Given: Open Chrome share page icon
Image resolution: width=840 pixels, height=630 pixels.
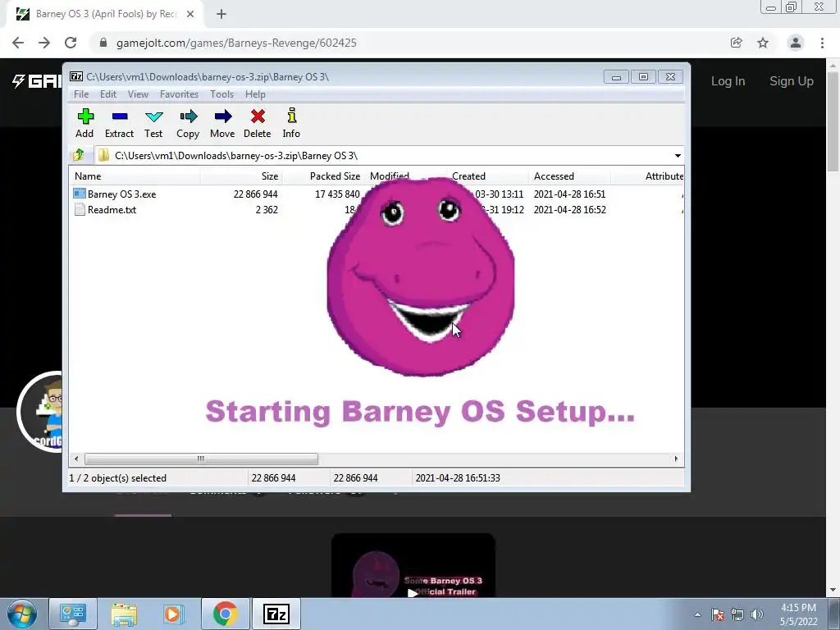Looking at the screenshot, I should point(737,43).
